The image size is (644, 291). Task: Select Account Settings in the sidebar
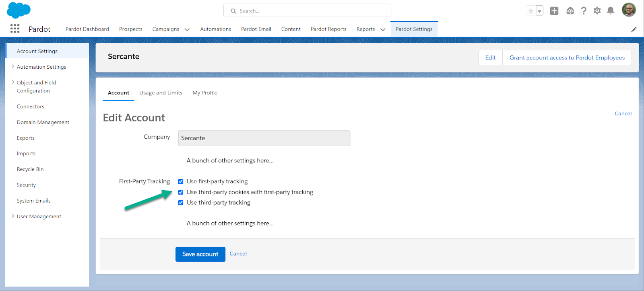point(47,51)
